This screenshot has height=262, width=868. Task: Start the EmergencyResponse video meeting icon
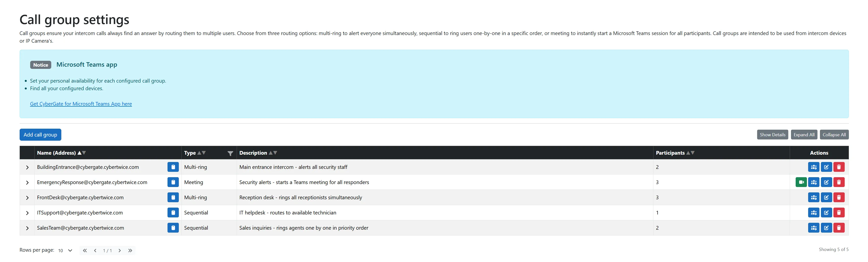pyautogui.click(x=801, y=182)
